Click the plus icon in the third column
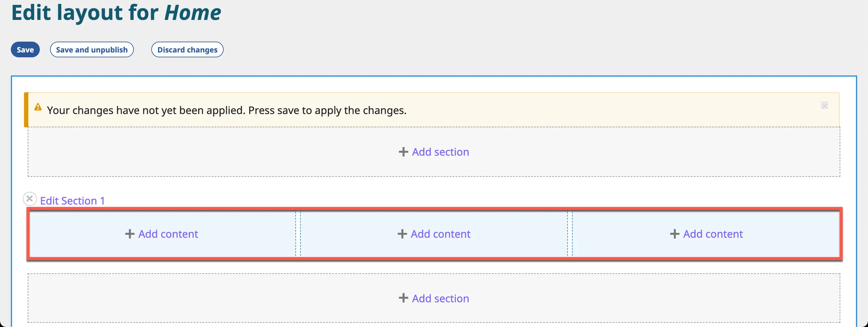The width and height of the screenshot is (868, 327). pos(674,234)
